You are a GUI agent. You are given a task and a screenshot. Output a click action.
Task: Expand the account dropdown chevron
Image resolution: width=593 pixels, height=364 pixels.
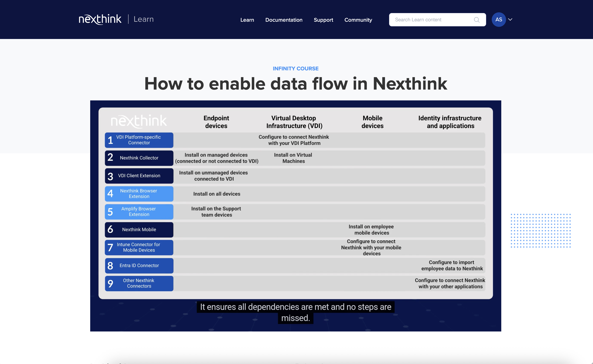coord(510,20)
